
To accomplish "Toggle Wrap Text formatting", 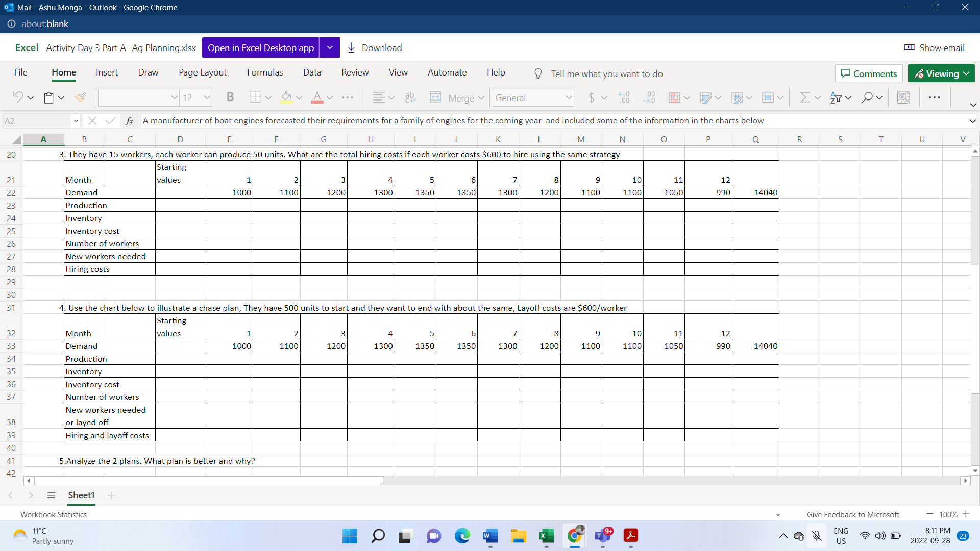I will coord(409,97).
